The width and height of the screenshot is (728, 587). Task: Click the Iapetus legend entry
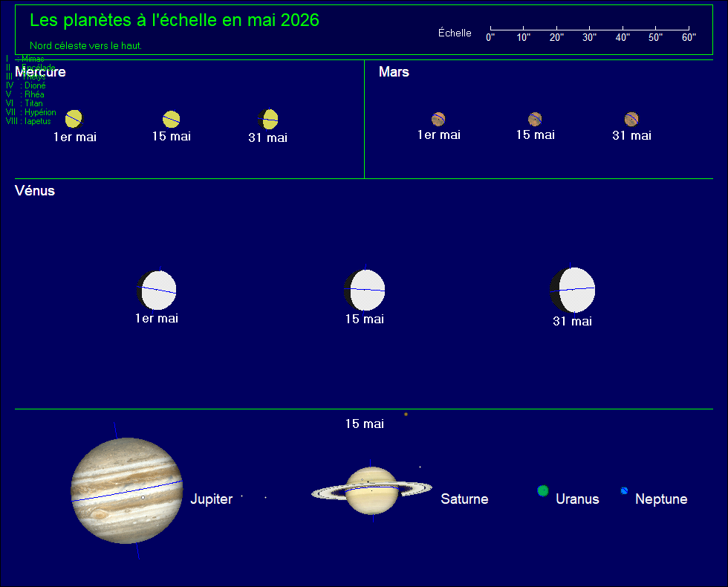[28, 120]
